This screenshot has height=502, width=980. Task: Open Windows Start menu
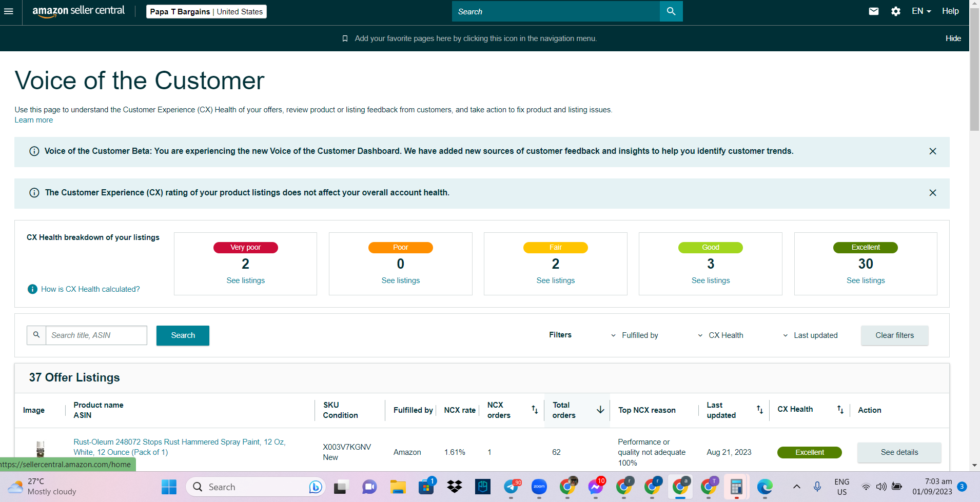[169, 487]
